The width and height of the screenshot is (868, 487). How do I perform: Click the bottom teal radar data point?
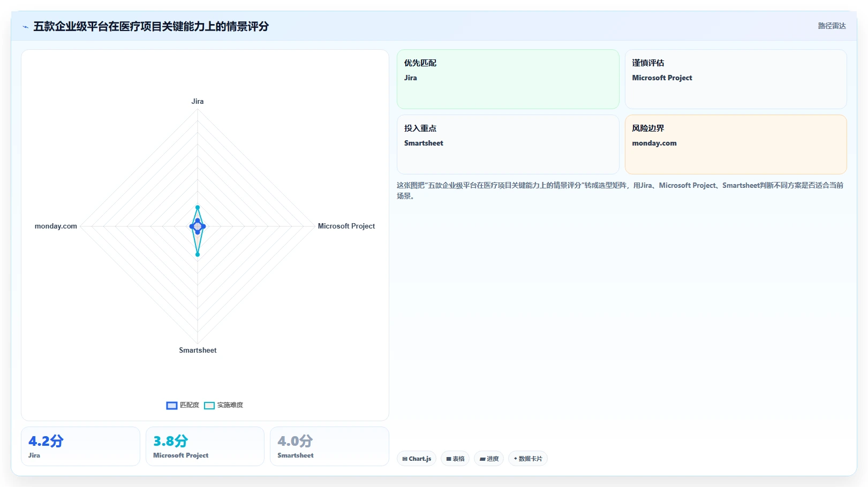(198, 254)
